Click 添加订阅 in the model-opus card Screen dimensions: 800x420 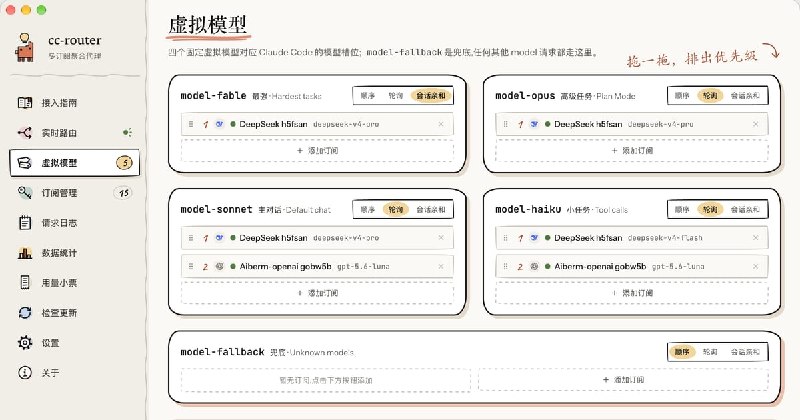632,151
